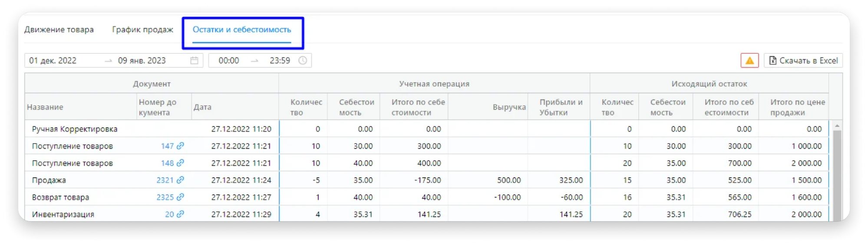Edit end time 23:59 field
Viewport: 868px width, 246px height.
pyautogui.click(x=280, y=60)
